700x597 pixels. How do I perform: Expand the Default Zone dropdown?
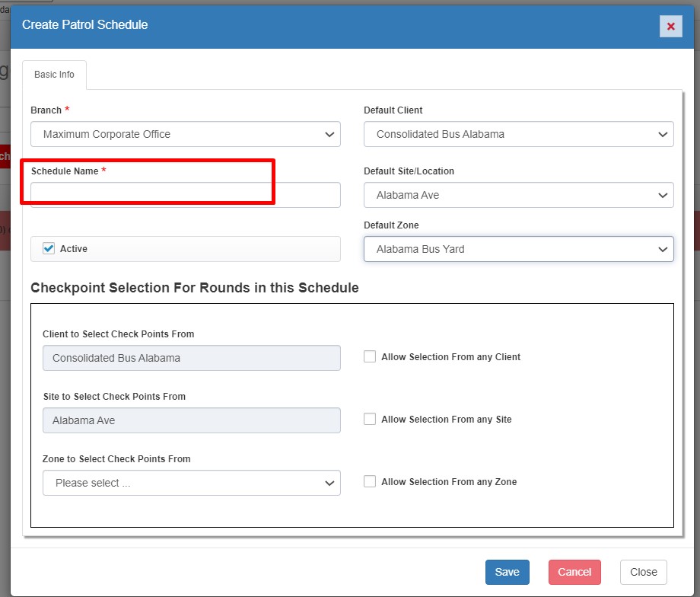click(518, 249)
